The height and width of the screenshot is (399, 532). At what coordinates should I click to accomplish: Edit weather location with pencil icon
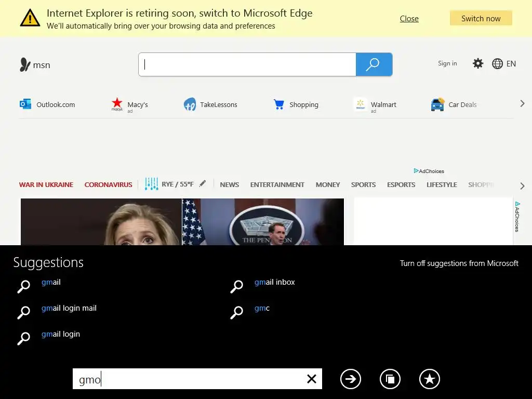point(203,183)
